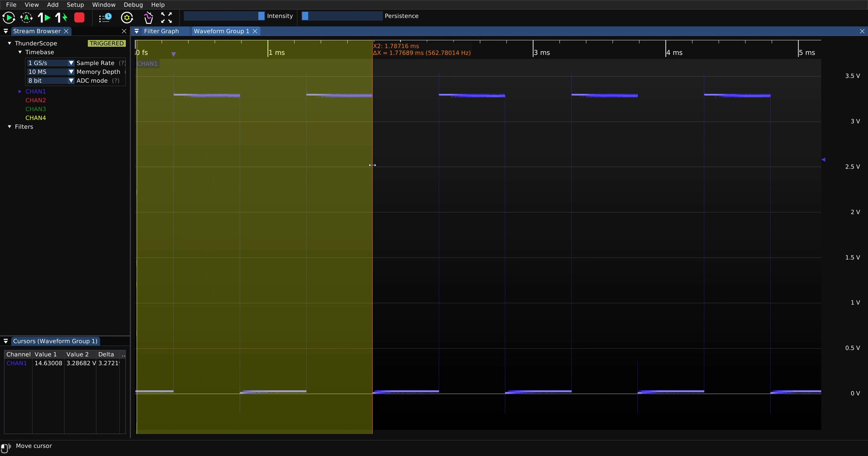Image resolution: width=868 pixels, height=456 pixels.
Task: Collapse the Filters tree node
Action: [x=9, y=127]
